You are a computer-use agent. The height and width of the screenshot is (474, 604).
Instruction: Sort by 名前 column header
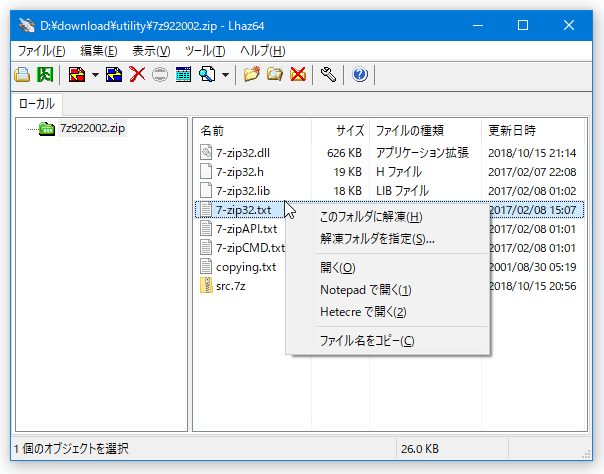coord(252,131)
